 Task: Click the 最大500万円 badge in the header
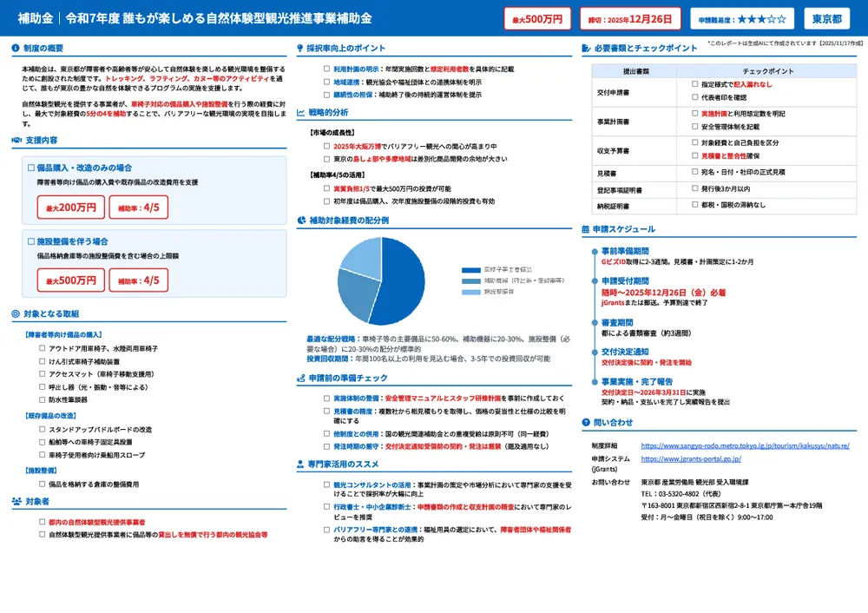click(537, 18)
